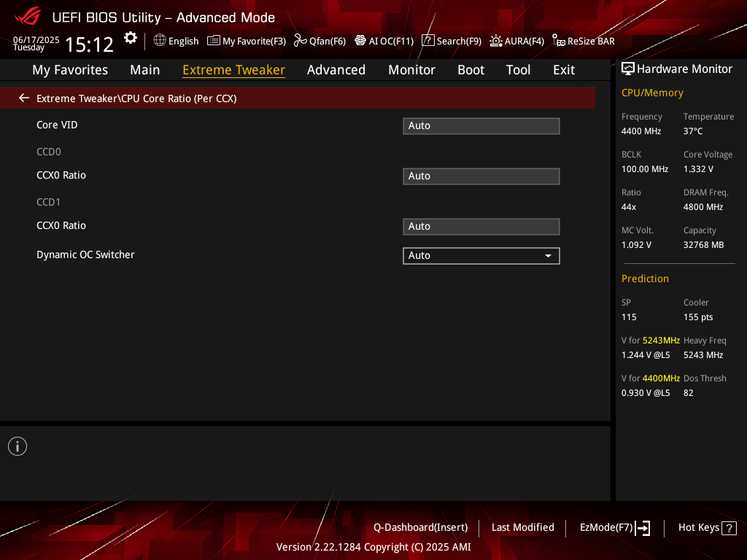Click the yellow 4400MHz prediction text
747x560 pixels.
661,378
